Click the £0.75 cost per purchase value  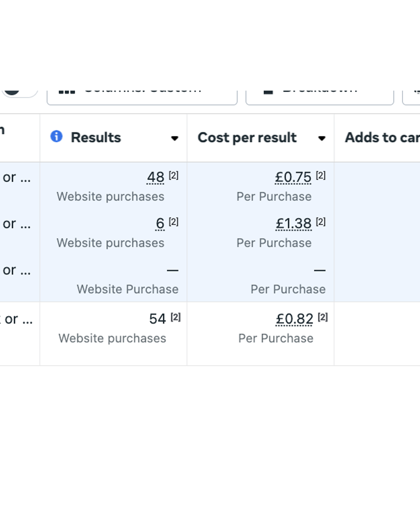[293, 177]
